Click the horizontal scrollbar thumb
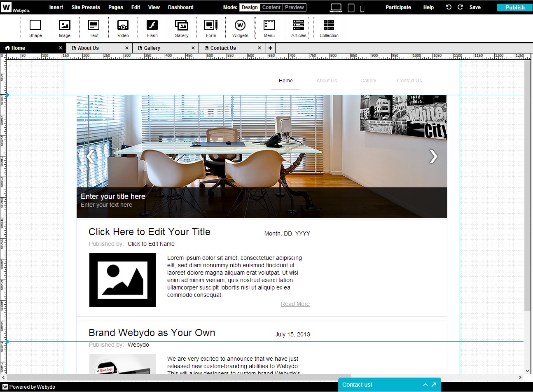Screen dimensions: 533x392 pyautogui.click(x=179, y=377)
